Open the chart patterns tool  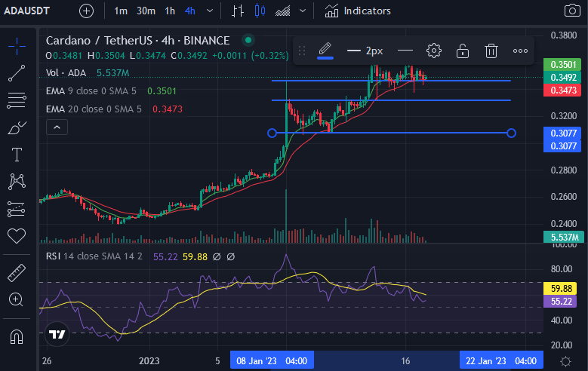(x=17, y=182)
